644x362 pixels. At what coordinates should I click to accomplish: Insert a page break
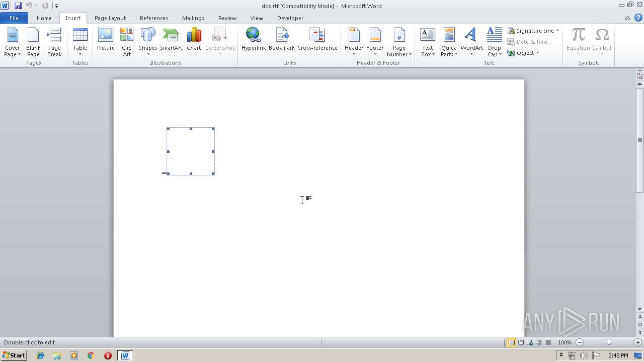point(54,42)
